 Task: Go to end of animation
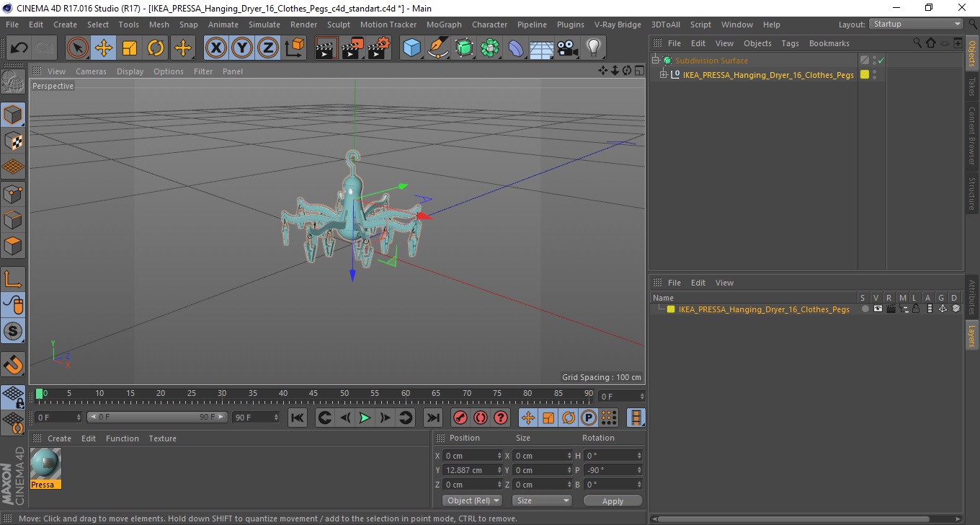point(432,418)
